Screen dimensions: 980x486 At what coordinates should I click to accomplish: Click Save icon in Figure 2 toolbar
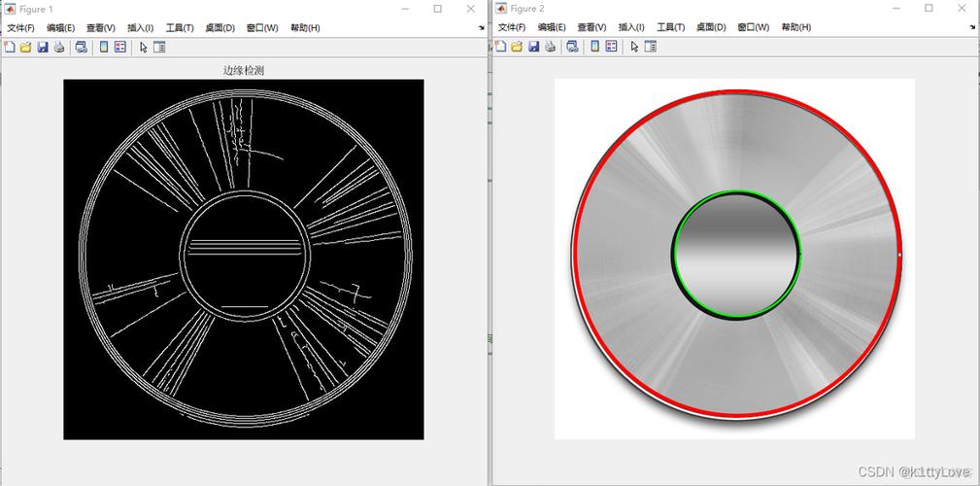click(x=533, y=47)
